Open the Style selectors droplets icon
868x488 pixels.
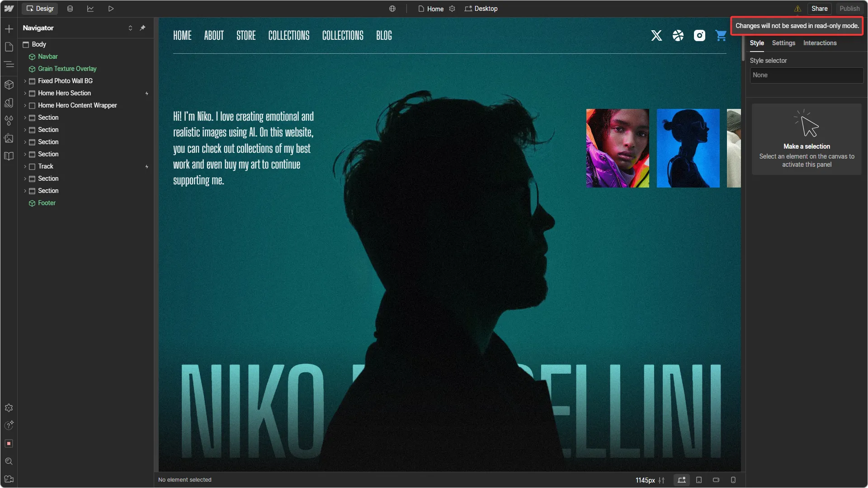tap(9, 121)
